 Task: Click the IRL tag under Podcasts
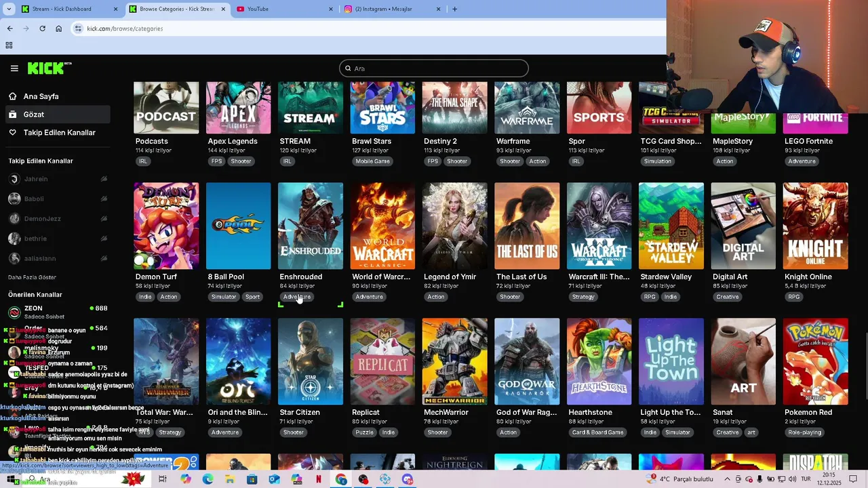[x=143, y=161]
